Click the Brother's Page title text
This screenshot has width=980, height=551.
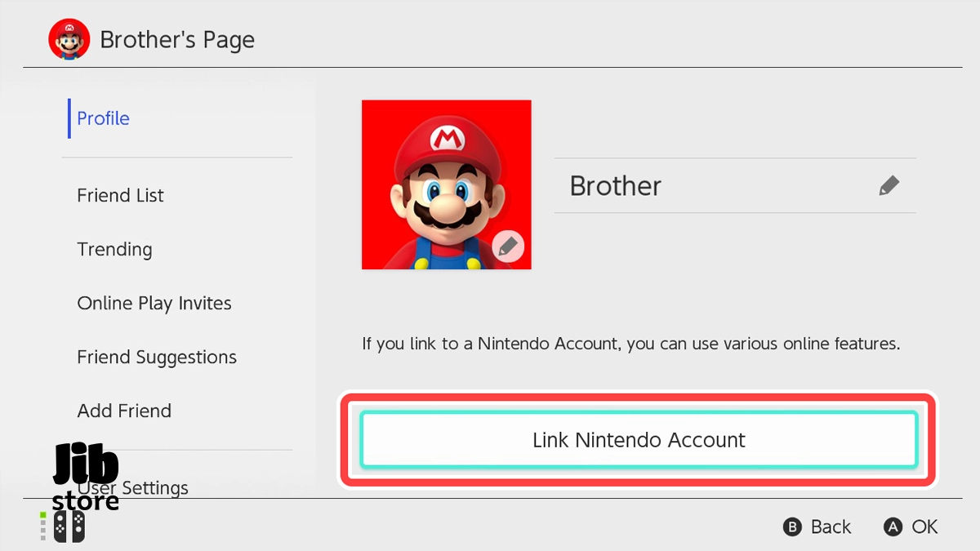177,40
